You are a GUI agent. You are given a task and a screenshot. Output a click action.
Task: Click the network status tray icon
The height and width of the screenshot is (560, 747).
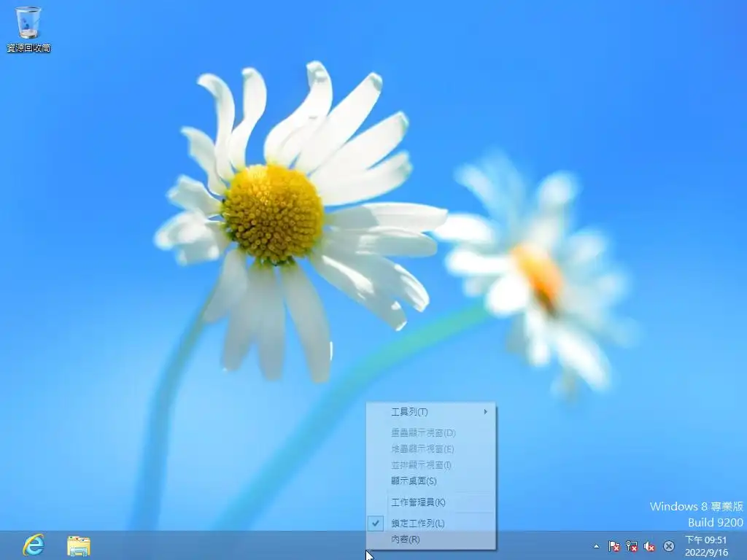click(632, 546)
